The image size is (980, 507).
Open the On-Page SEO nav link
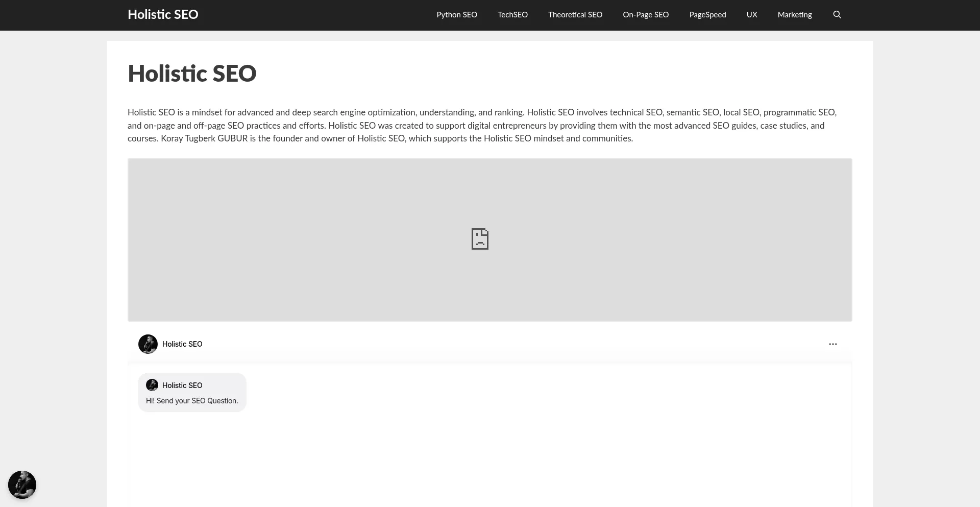[x=646, y=15]
